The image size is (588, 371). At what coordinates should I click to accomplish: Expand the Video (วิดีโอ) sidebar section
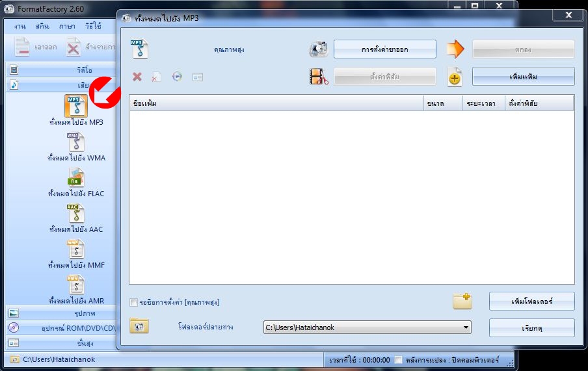click(62, 70)
